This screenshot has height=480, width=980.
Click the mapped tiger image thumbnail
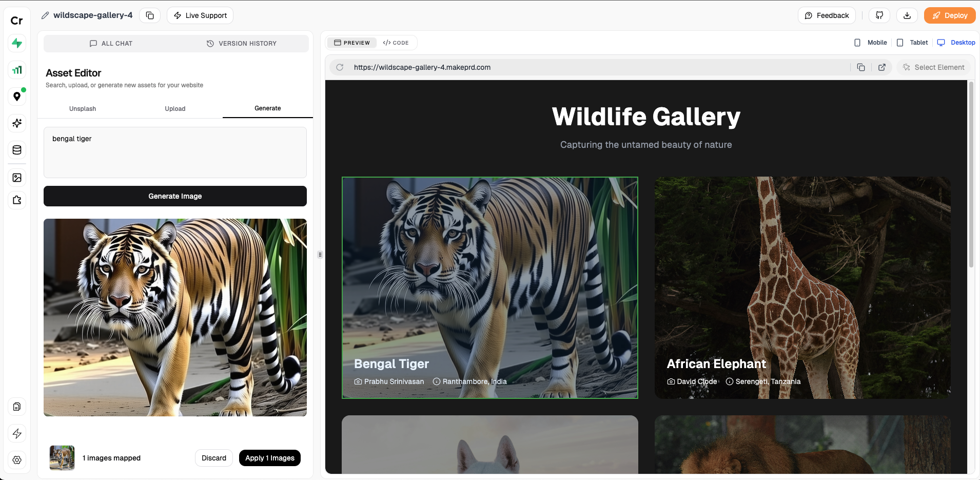coord(62,457)
